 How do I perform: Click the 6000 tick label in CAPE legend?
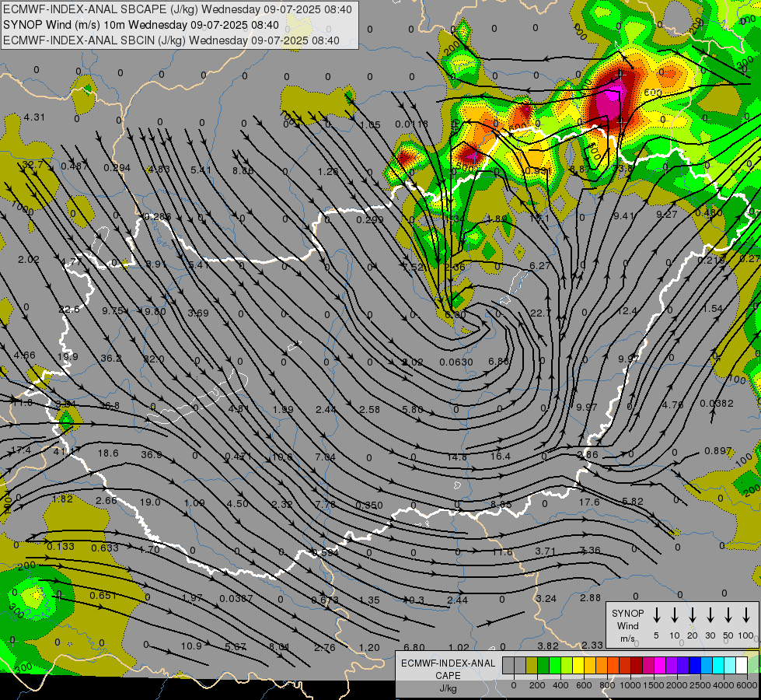point(748,685)
